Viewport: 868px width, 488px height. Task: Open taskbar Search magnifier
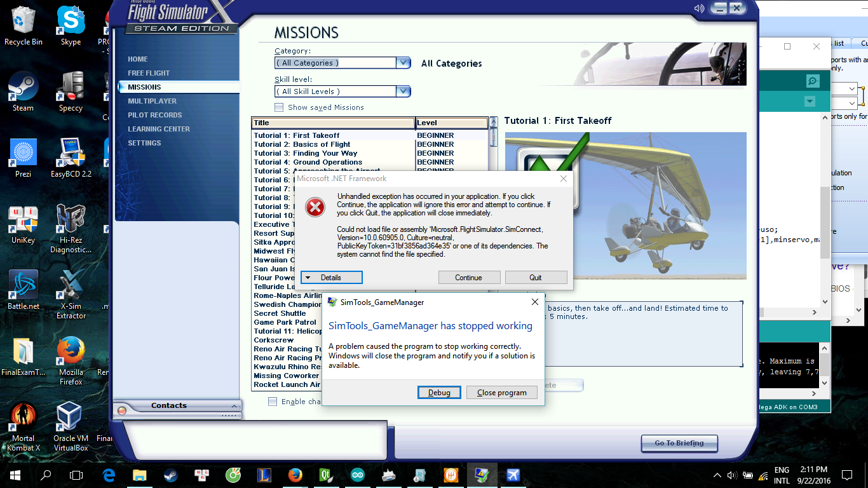(x=46, y=475)
